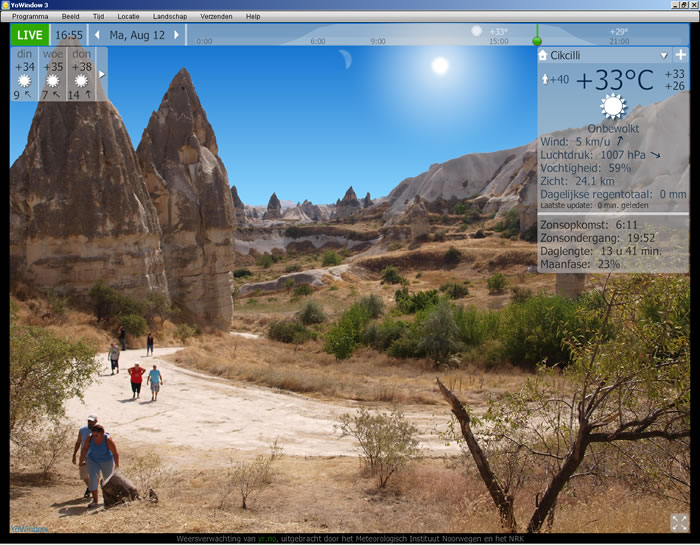Open the Programma menu
700x546 pixels.
(30, 17)
